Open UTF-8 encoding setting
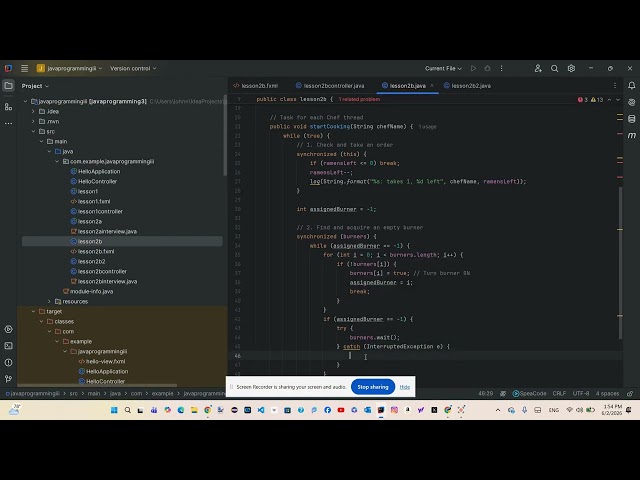 coord(581,393)
